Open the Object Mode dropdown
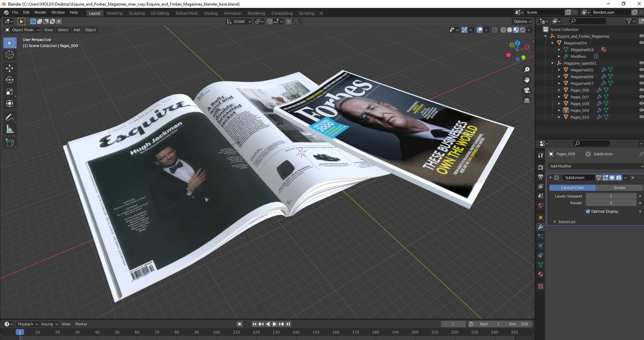The height and width of the screenshot is (340, 644). coord(22,30)
